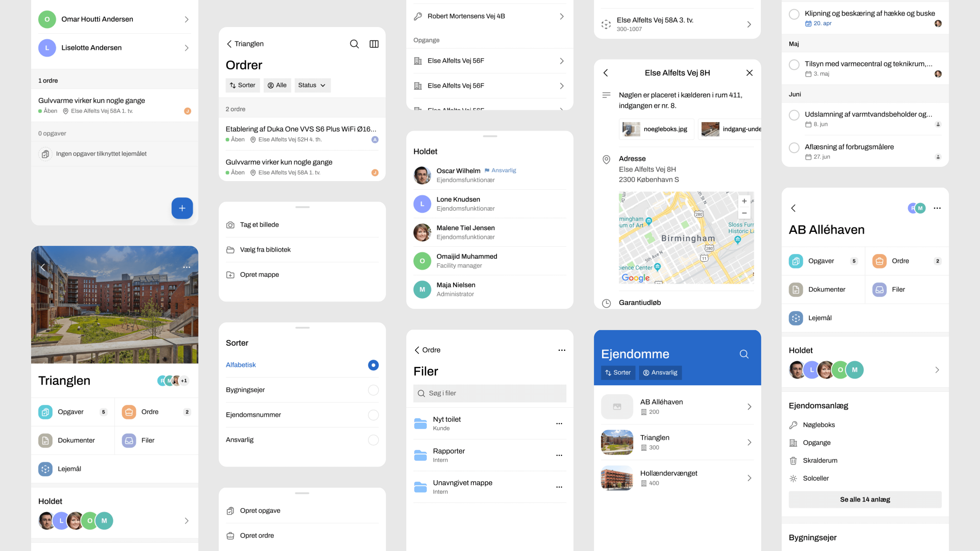Click the Søg i filer search field

(x=490, y=393)
